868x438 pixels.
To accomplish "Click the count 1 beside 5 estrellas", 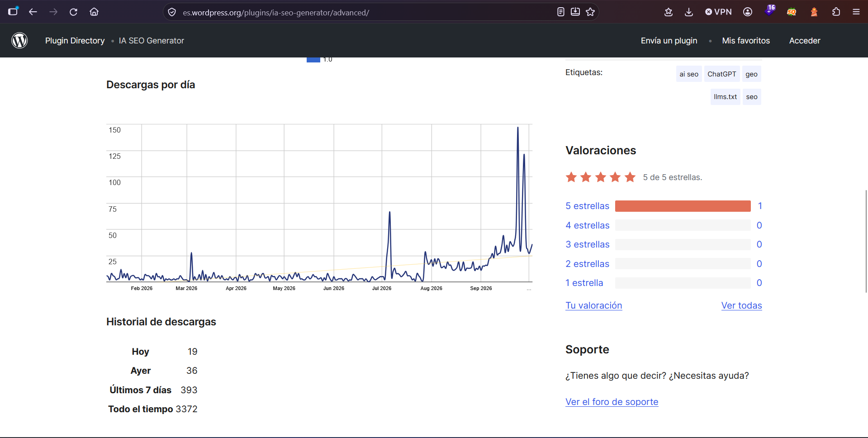I will point(760,206).
